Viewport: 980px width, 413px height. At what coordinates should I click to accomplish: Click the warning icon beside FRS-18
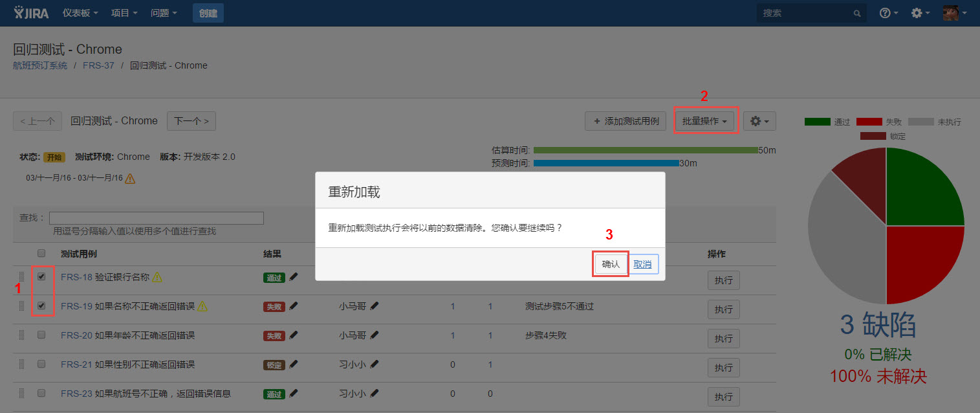157,277
